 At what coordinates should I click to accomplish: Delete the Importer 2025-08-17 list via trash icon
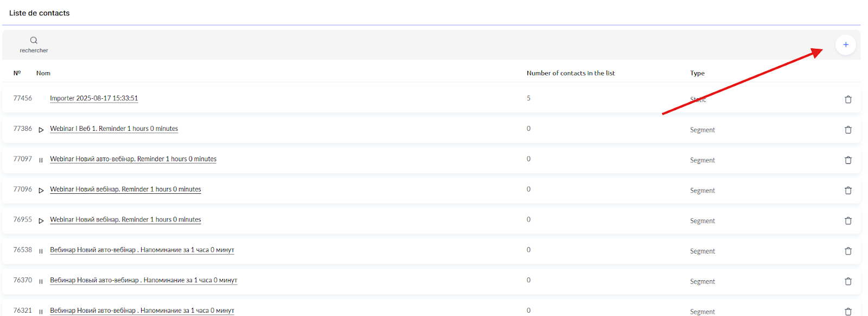pos(848,99)
